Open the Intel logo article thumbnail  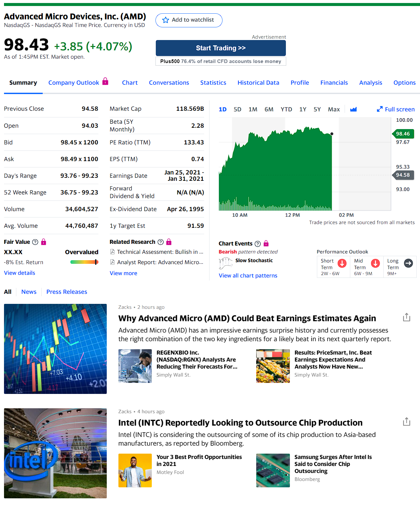click(55, 453)
